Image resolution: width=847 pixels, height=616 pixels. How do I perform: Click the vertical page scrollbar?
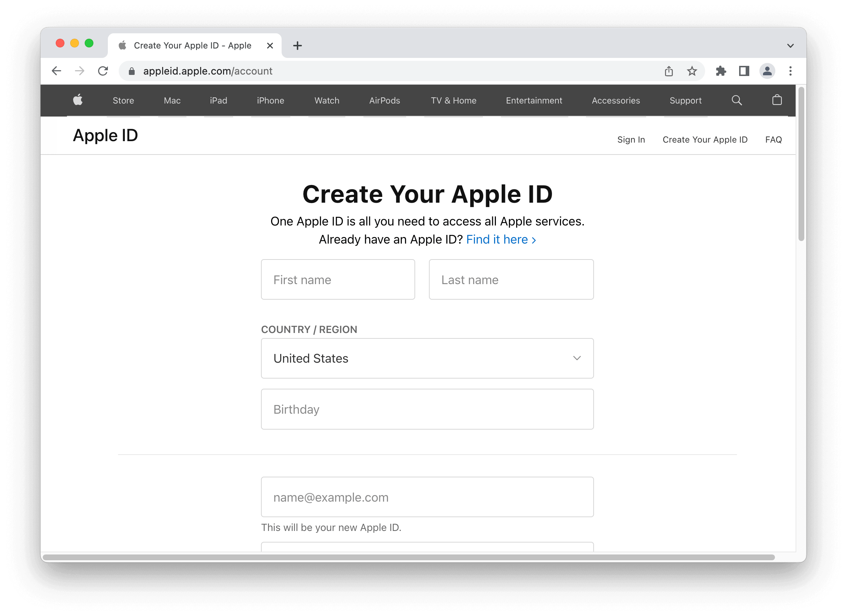[801, 164]
